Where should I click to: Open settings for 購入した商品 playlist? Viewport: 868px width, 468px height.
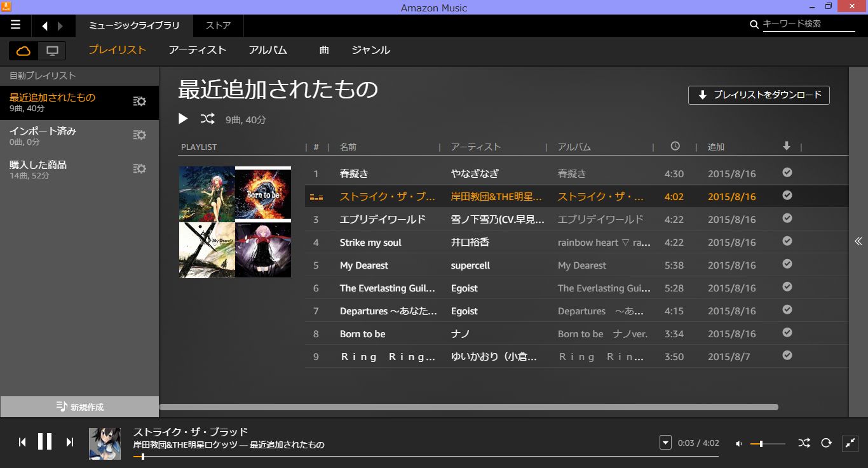(x=140, y=169)
